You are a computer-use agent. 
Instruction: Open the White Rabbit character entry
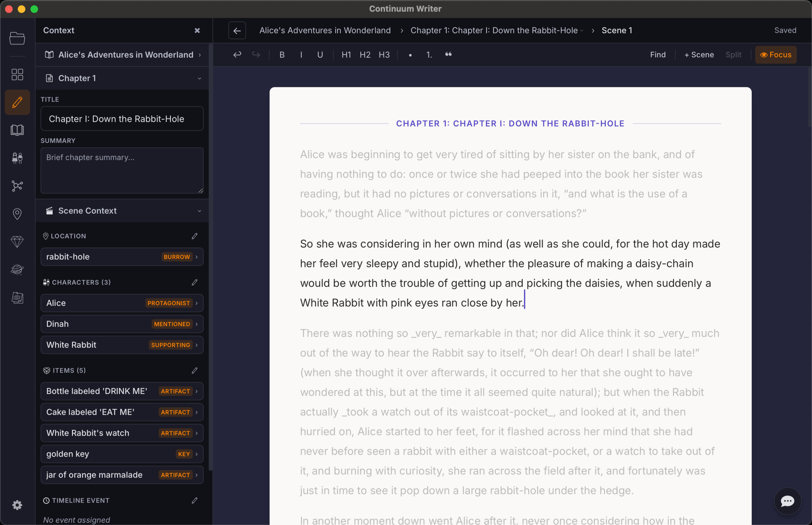click(x=122, y=345)
